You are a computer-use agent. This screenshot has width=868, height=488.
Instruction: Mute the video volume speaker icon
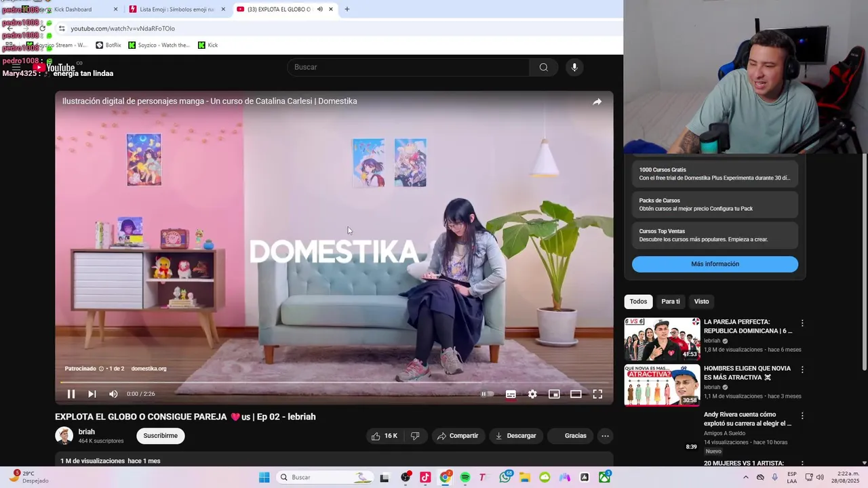tap(113, 394)
